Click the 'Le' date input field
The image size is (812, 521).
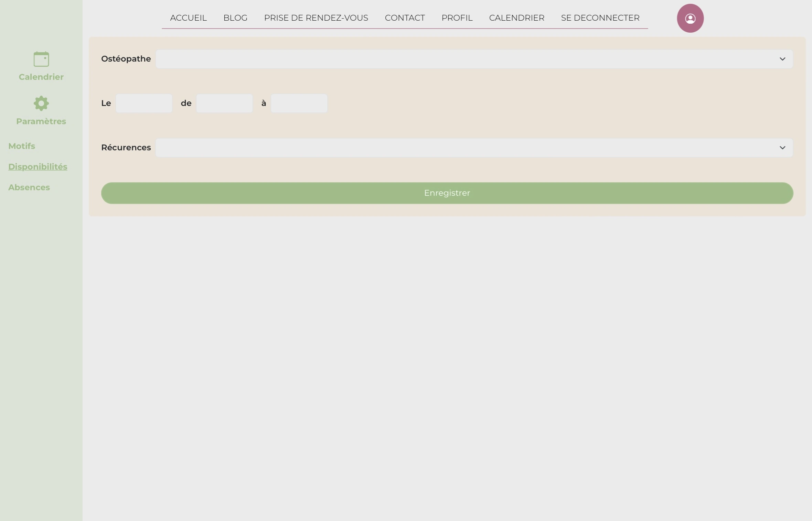(144, 103)
